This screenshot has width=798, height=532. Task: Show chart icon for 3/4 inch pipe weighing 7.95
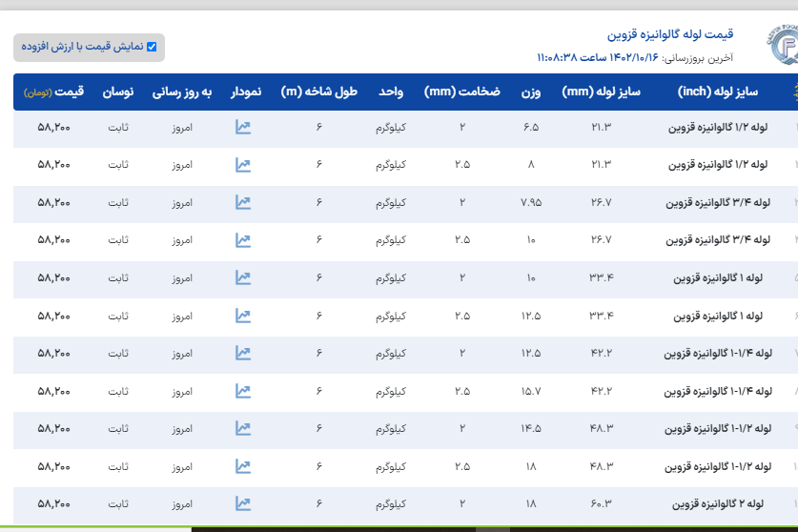tap(243, 202)
